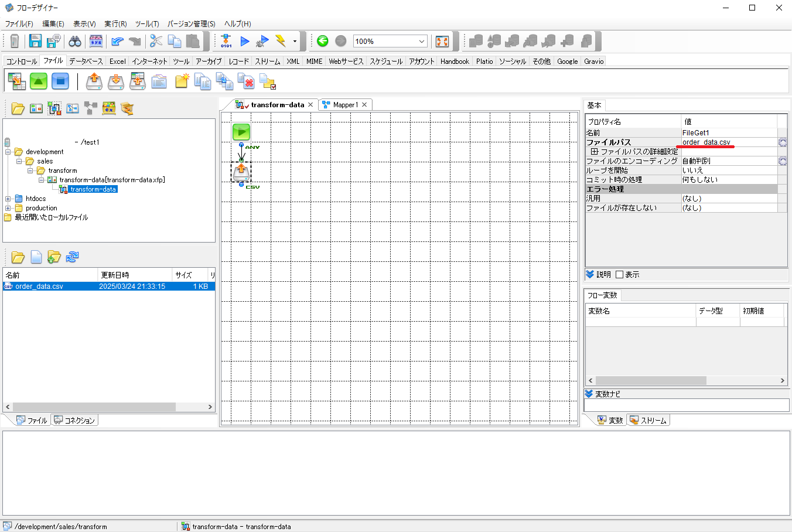Viewport: 792px width, 532px height.
Task: Click the ex treasure chest icon above tree
Action: 108,108
